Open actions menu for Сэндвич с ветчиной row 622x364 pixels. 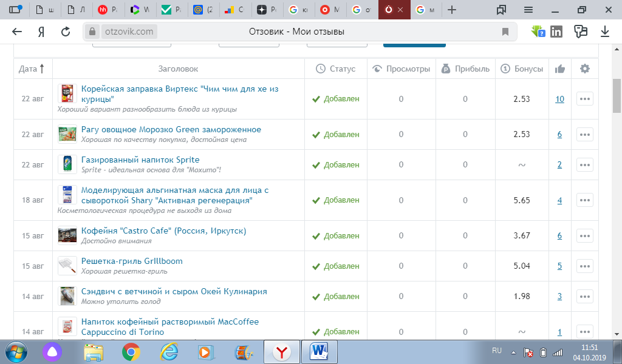(585, 297)
